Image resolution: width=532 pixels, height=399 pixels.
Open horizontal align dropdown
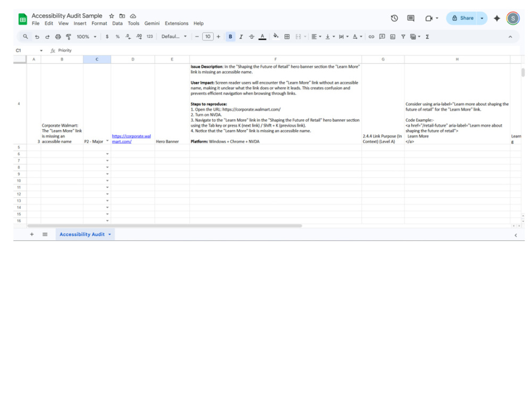tap(316, 37)
